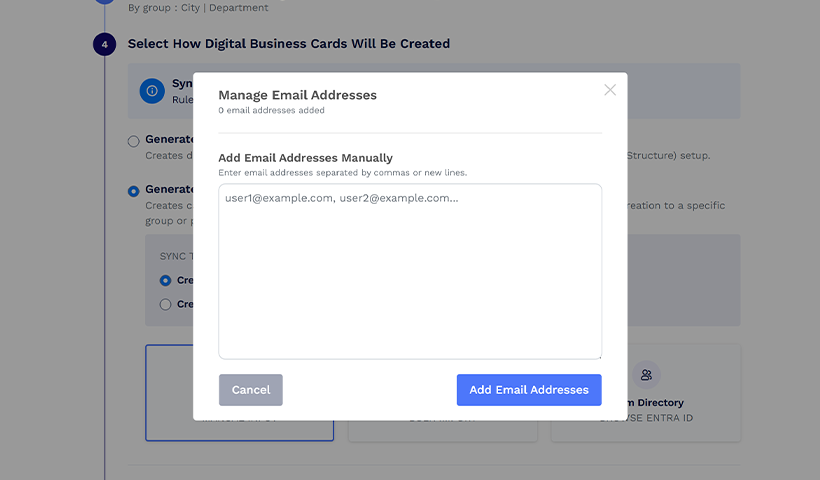Choose the second Sync Type radio button
The image size is (820, 480).
[166, 304]
